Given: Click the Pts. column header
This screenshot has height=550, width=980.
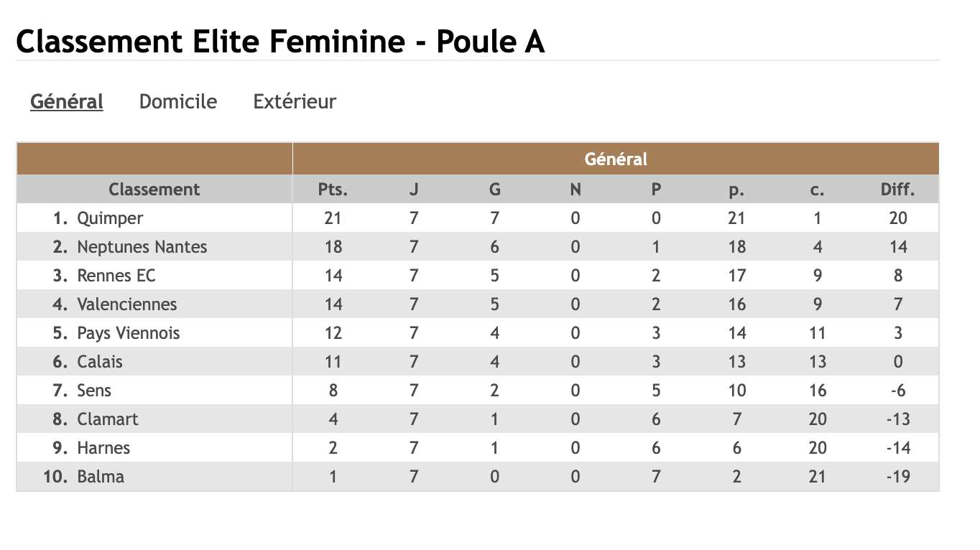Looking at the screenshot, I should pyautogui.click(x=333, y=190).
